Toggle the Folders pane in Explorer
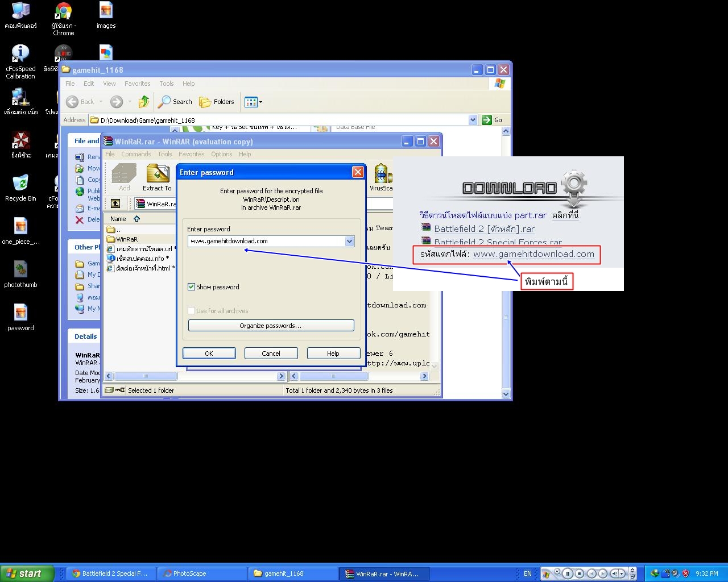 coord(217,102)
